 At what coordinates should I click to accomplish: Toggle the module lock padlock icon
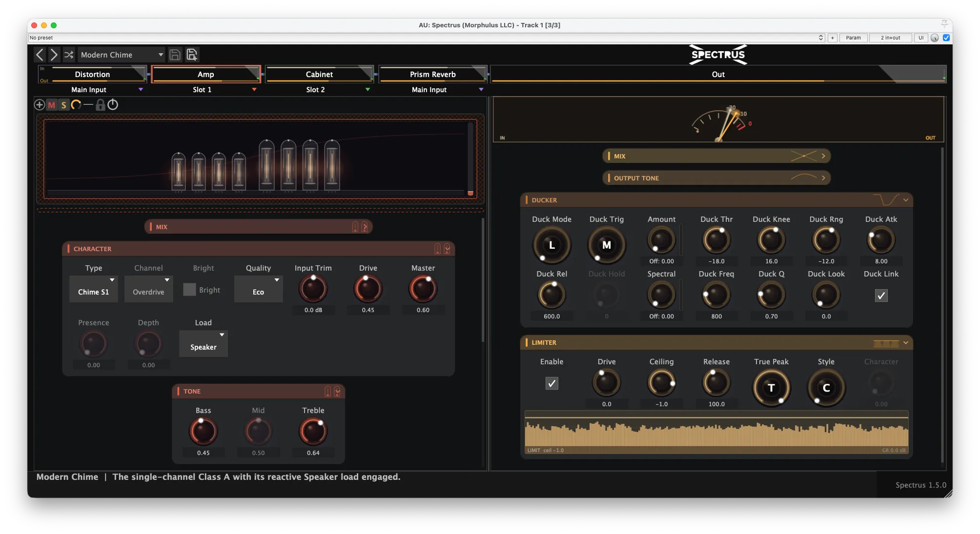click(x=100, y=104)
